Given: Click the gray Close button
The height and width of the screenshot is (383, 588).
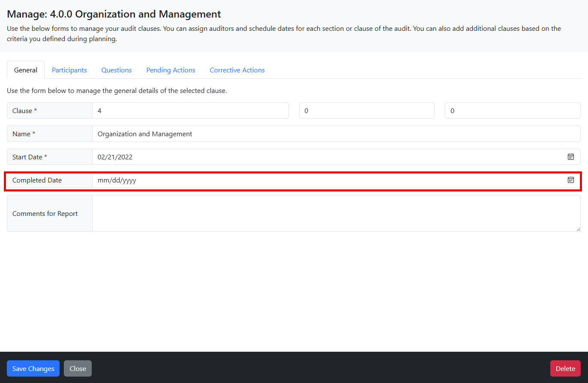Looking at the screenshot, I should [x=78, y=368].
